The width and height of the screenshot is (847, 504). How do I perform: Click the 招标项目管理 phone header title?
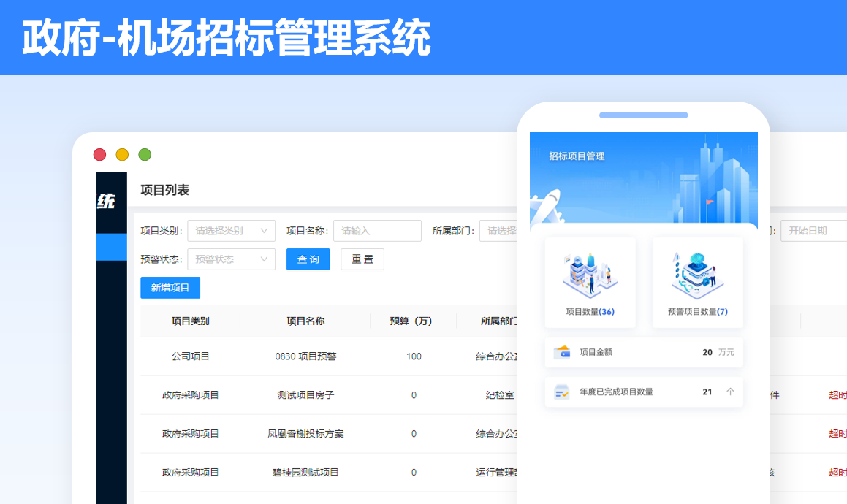577,156
